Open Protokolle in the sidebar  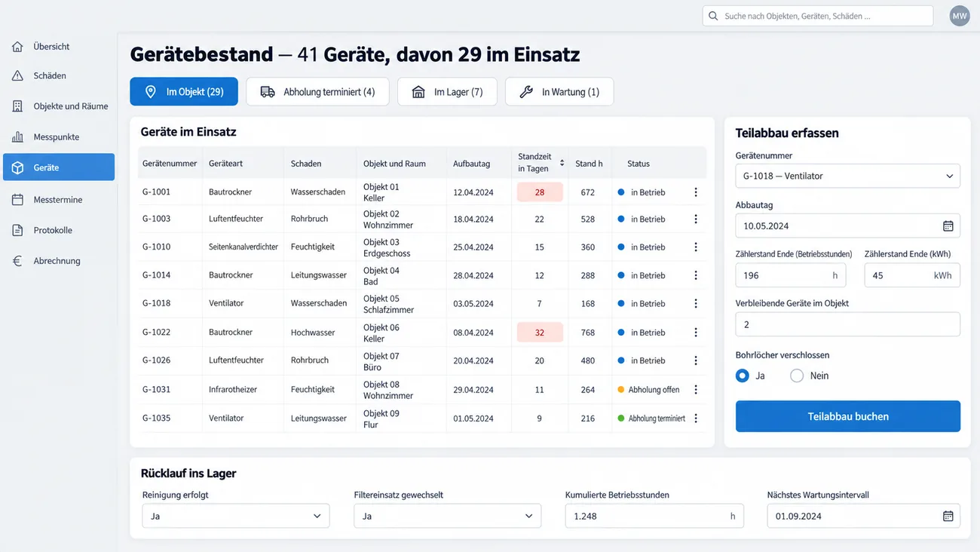(59, 230)
